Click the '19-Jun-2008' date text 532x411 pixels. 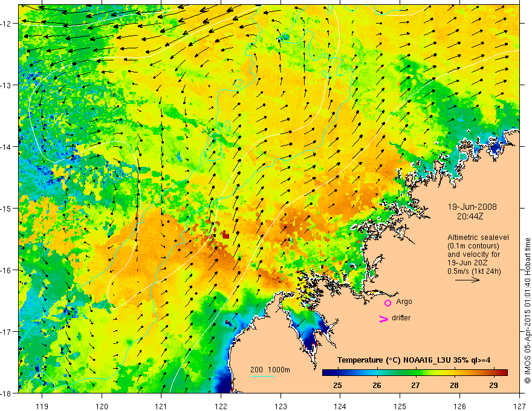[472, 207]
